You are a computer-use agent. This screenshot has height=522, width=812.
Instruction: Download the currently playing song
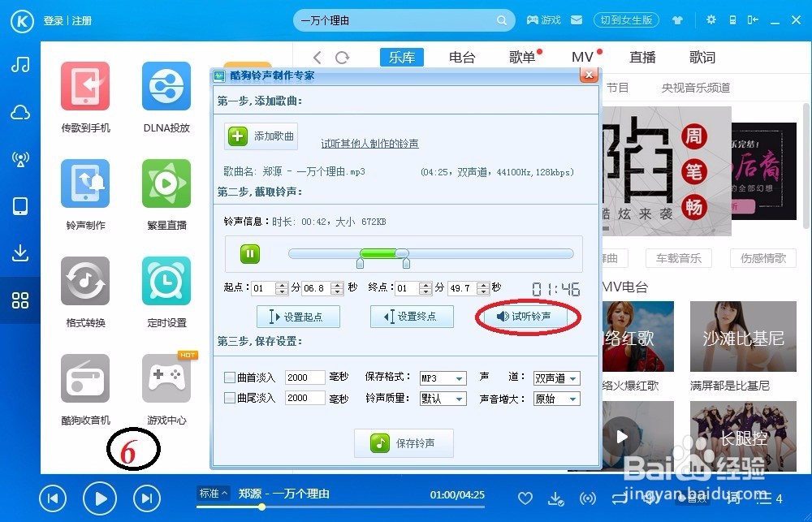555,498
